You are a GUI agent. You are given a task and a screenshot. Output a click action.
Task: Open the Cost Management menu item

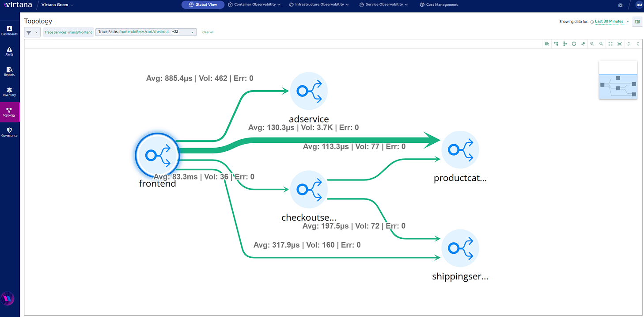pyautogui.click(x=439, y=5)
